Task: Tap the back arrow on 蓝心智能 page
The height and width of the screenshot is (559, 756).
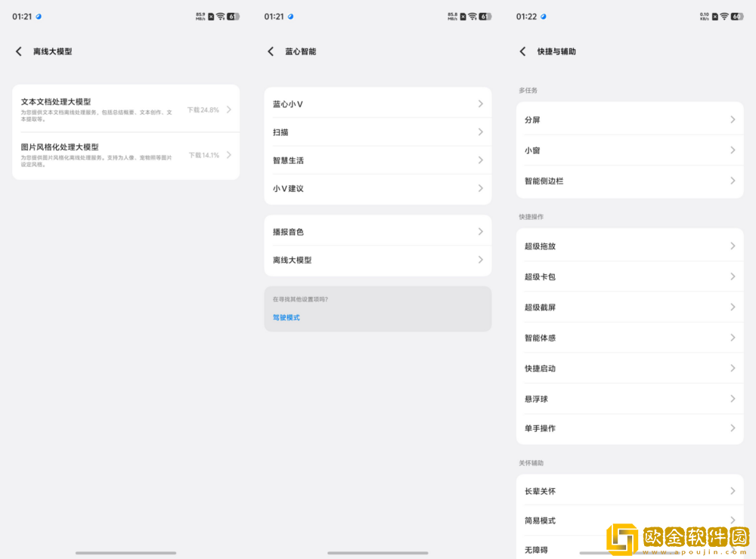Action: pyautogui.click(x=271, y=51)
